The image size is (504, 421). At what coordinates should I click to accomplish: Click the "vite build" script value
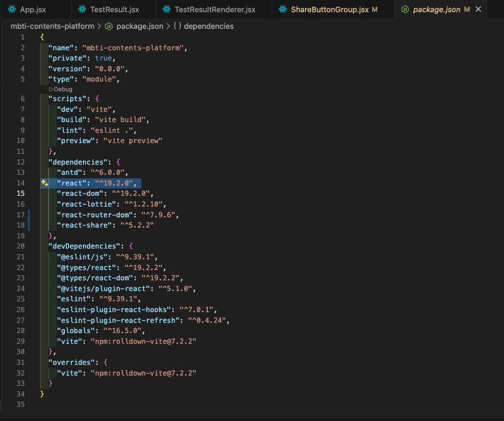[x=120, y=120]
